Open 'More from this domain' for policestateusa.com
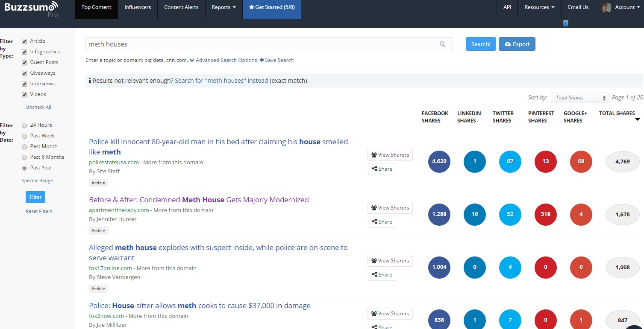The image size is (644, 329). tap(173, 162)
